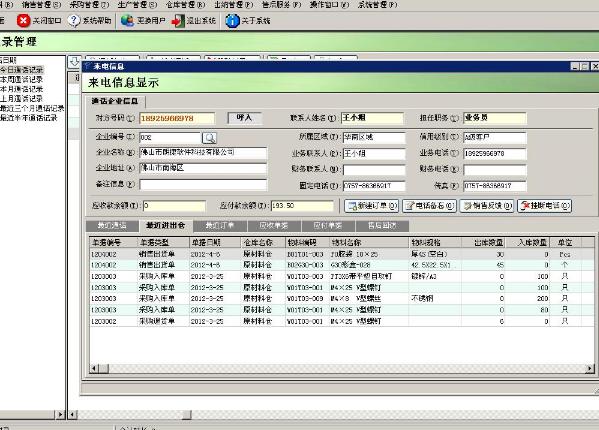Open the 仓库管理 menu
The image size is (599, 430).
pos(186,5)
